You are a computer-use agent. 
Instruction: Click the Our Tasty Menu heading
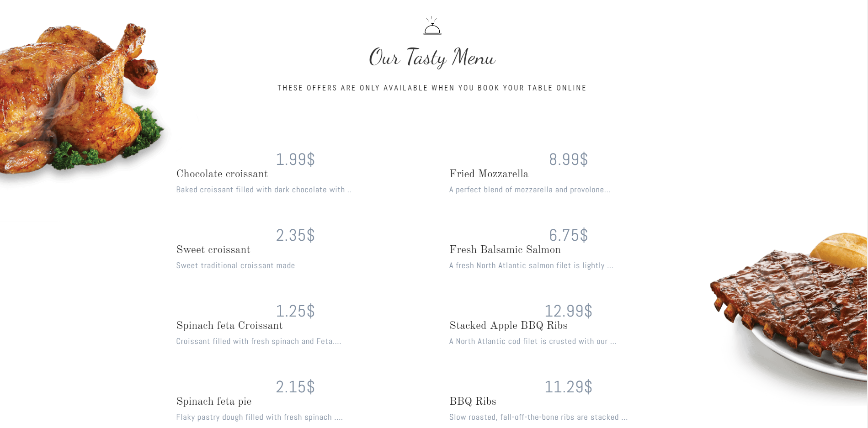pyautogui.click(x=432, y=58)
